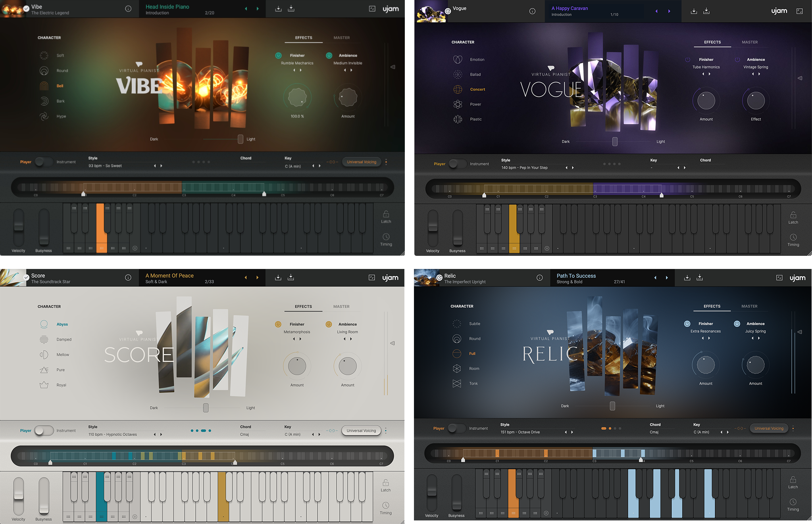Open the info panel for the Vibe instrument
The image size is (812, 524).
[x=128, y=8]
